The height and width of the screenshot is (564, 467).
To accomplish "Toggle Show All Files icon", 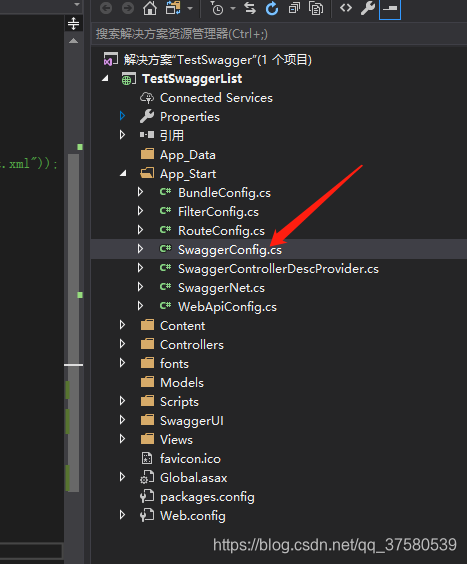I will coord(316,8).
